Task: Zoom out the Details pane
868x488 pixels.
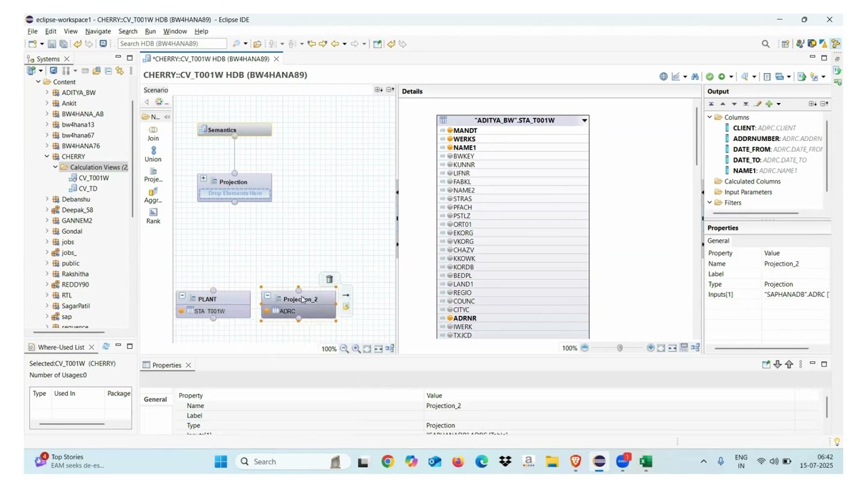Action: [x=585, y=348]
